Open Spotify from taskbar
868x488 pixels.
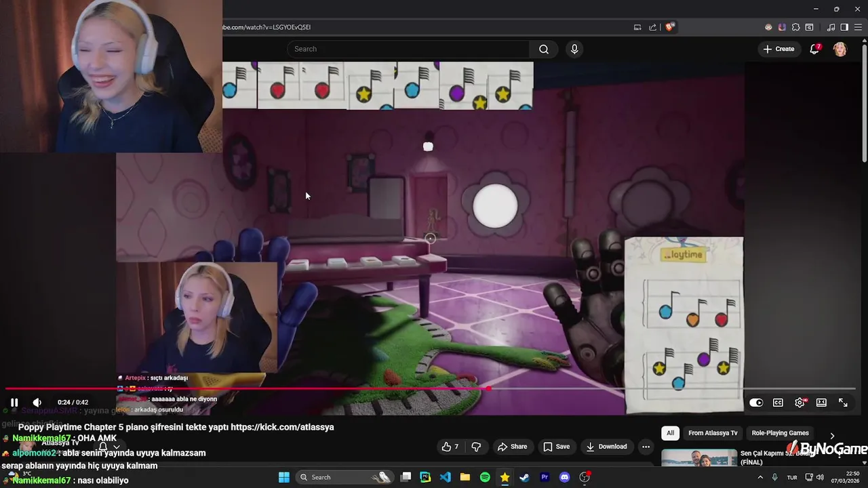coord(485,477)
